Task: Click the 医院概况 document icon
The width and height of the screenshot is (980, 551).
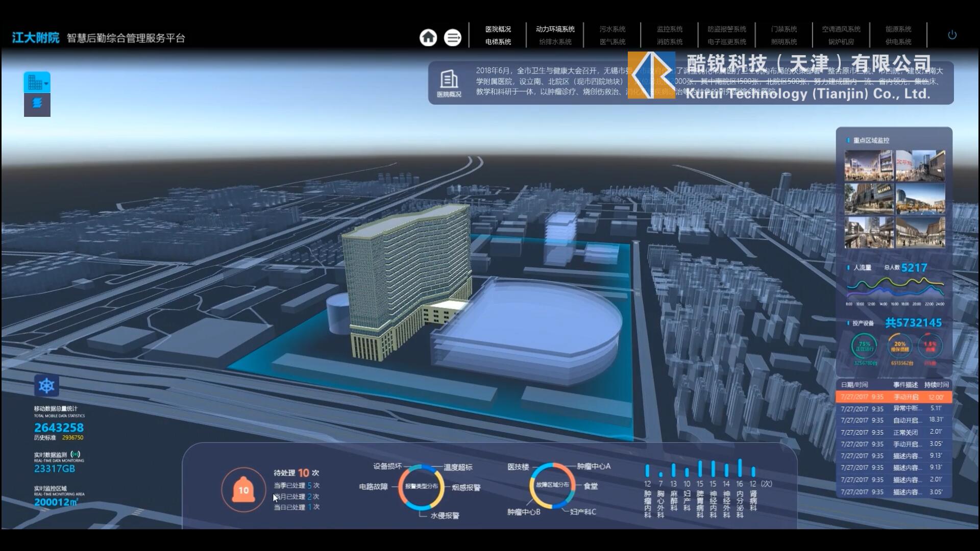Action: point(449,80)
